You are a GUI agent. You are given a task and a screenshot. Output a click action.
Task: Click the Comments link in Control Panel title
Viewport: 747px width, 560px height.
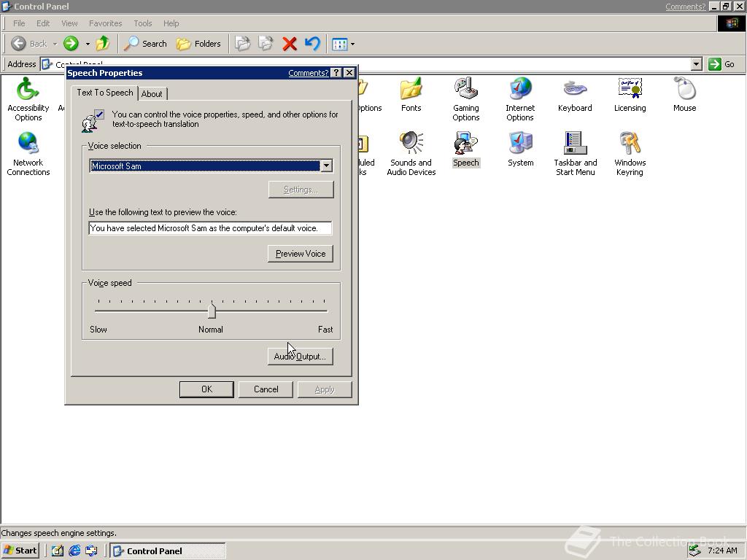pos(685,7)
